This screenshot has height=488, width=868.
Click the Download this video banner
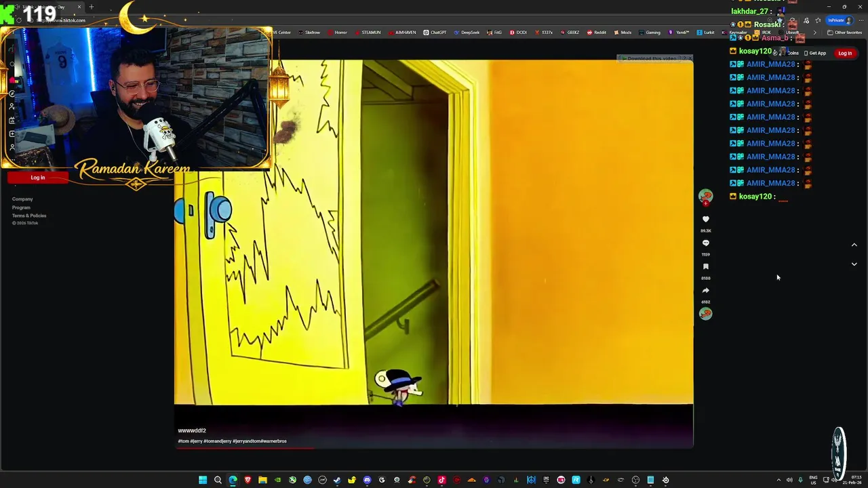coord(651,58)
